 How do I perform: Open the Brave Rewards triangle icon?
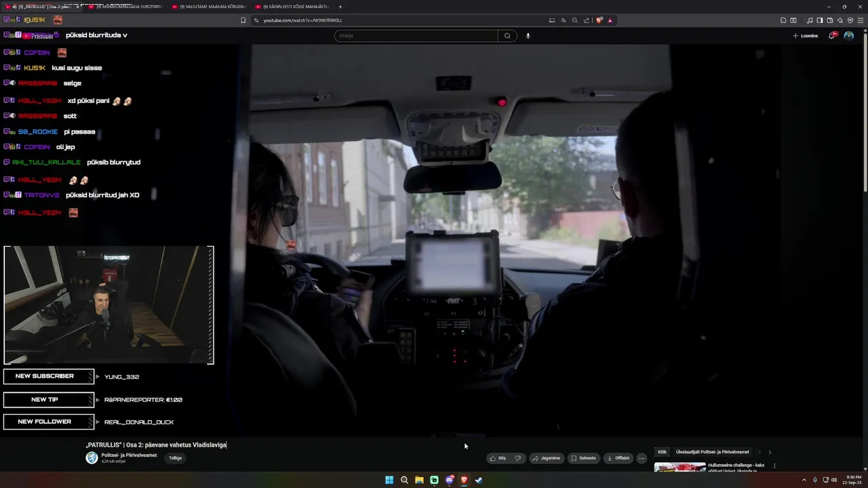(x=610, y=20)
